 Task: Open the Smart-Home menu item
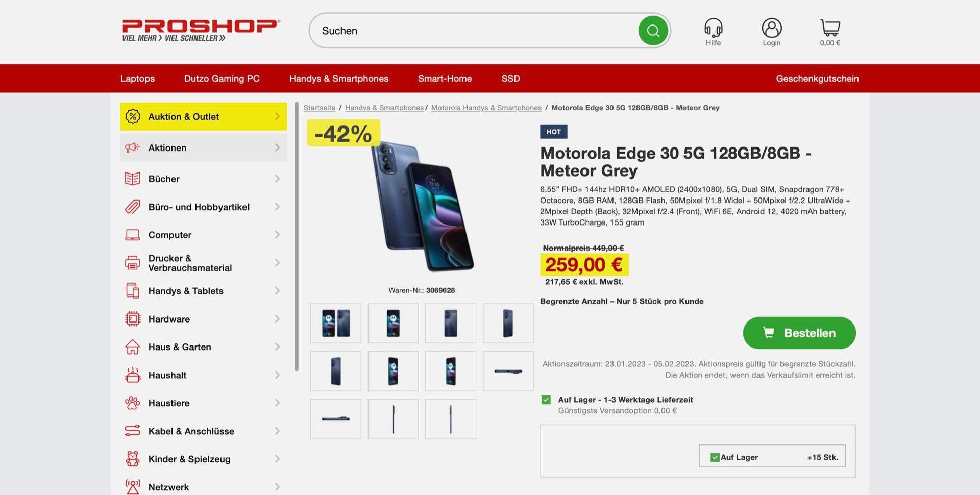pos(445,79)
